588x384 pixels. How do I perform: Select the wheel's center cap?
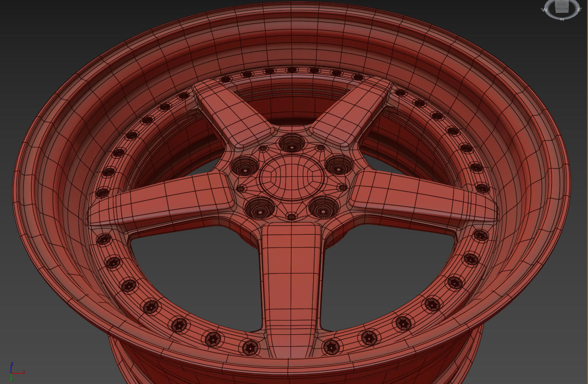coord(291,177)
